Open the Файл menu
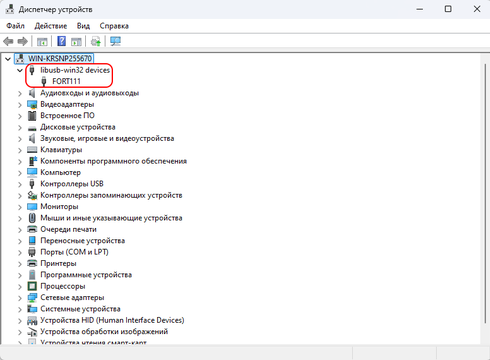This screenshot has height=360, width=490. (15, 26)
